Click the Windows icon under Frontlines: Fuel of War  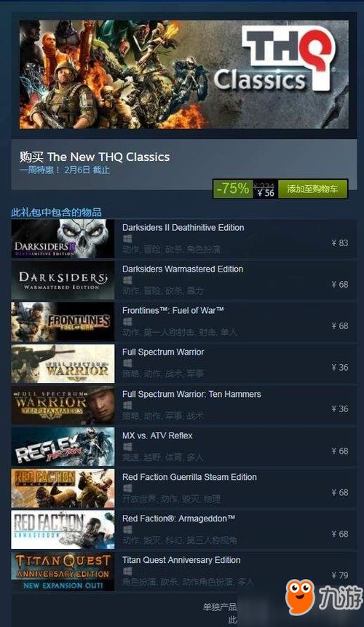click(127, 322)
